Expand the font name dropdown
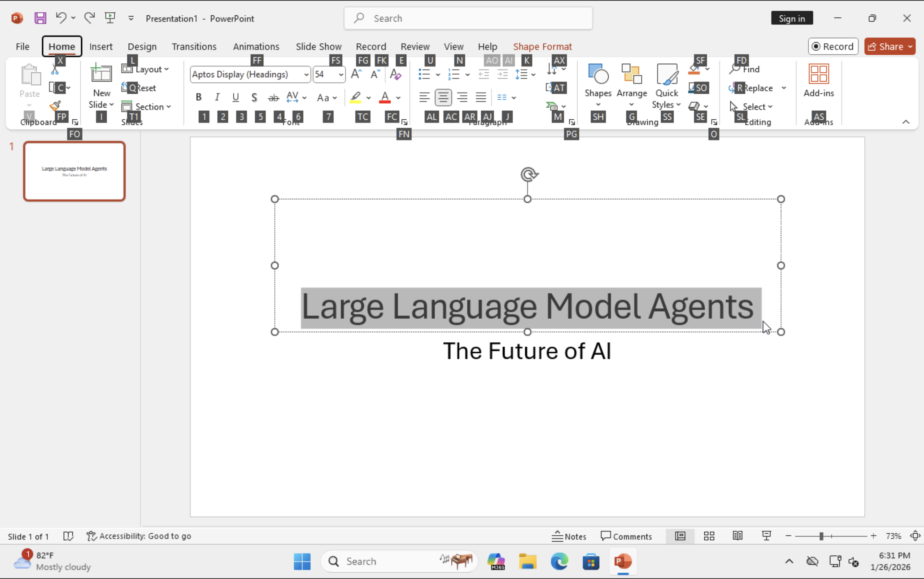924x579 pixels. [x=306, y=74]
